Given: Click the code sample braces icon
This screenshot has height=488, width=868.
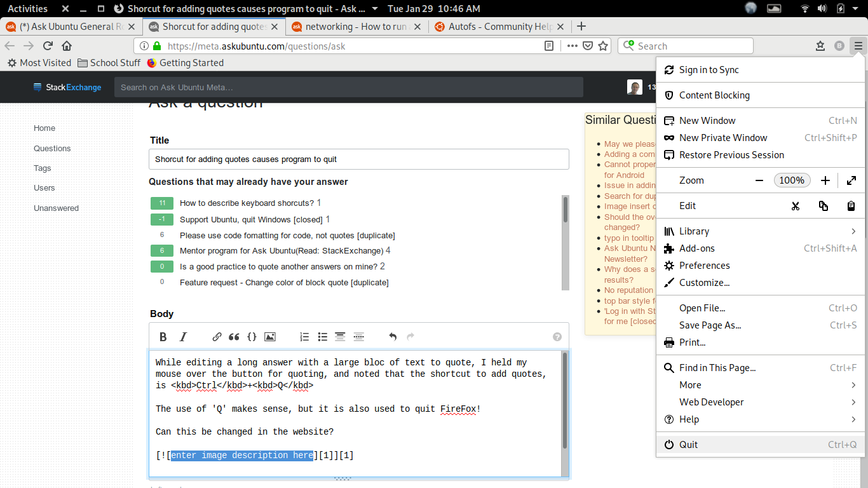Looking at the screenshot, I should pyautogui.click(x=252, y=337).
